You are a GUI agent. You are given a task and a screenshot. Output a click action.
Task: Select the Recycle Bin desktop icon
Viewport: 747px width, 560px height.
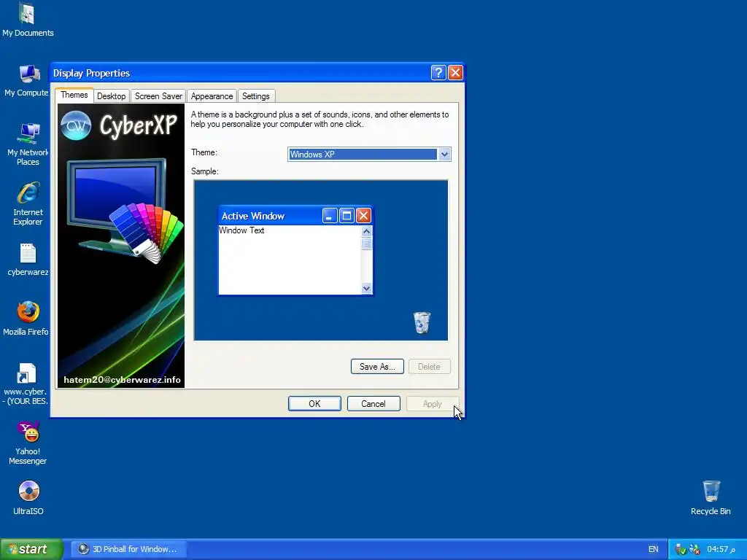click(x=711, y=497)
